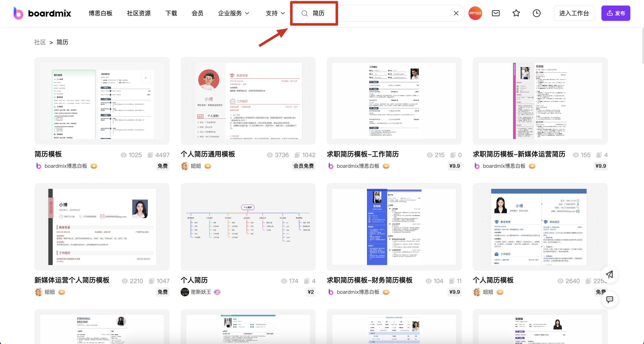Screen dimensions: 644x344
Task: Click ¥9.9 tag on 求职简历模板–工作简历
Action: coord(454,166)
